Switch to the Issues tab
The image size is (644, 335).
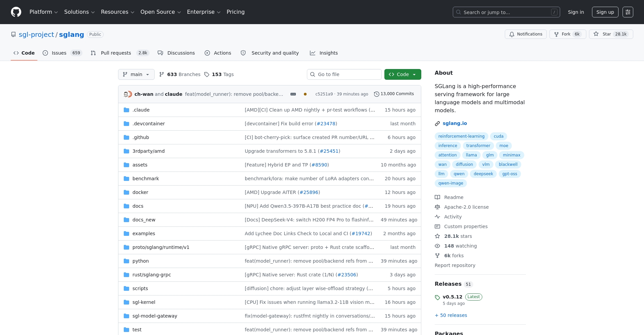[x=62, y=53]
